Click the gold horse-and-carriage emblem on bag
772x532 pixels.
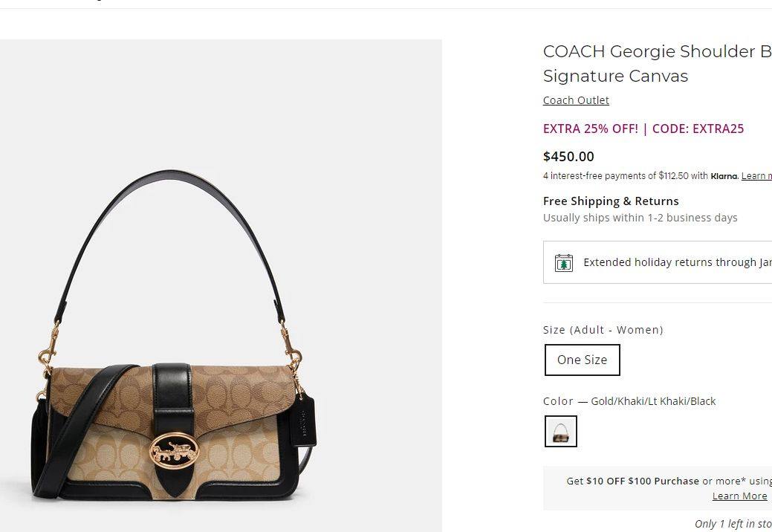point(173,450)
